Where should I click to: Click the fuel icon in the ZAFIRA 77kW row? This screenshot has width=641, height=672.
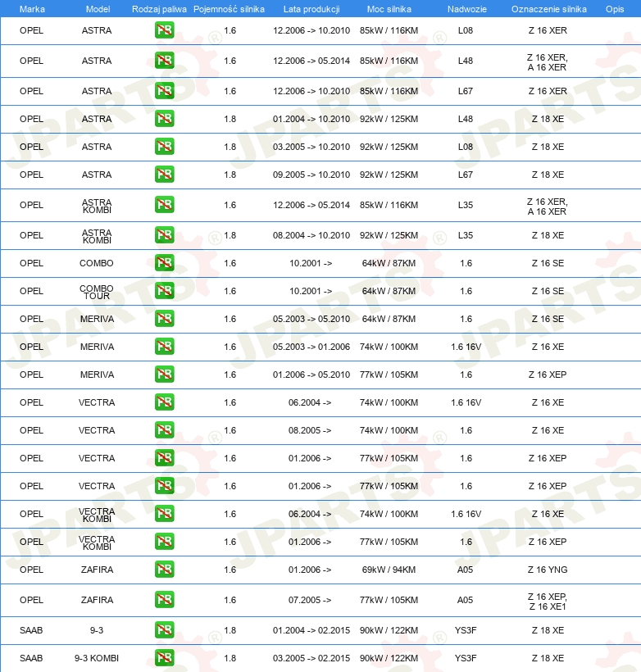[x=164, y=600]
